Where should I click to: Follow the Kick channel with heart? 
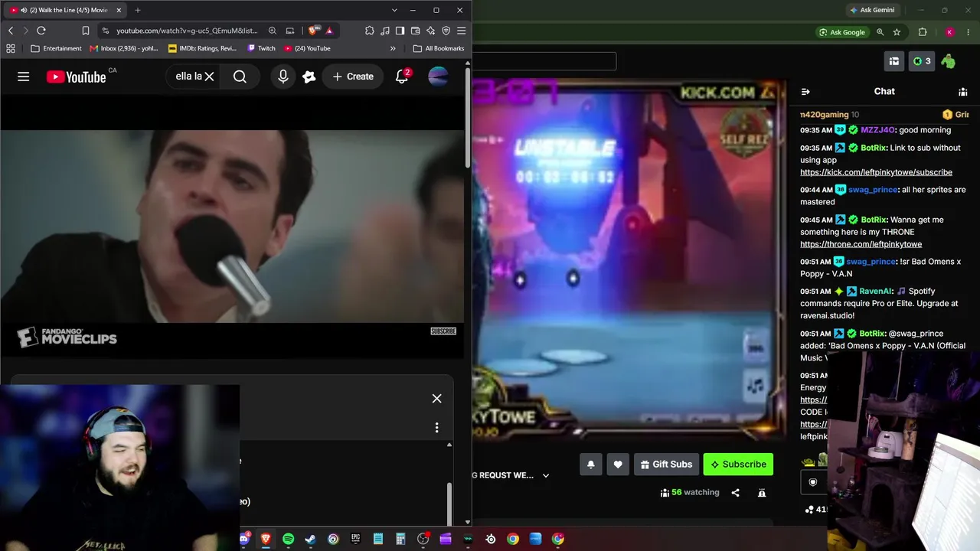618,465
